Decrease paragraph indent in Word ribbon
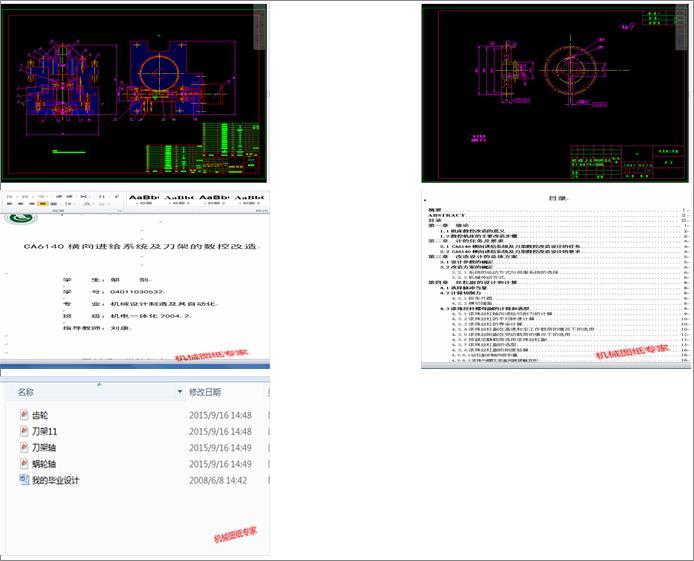The height and width of the screenshot is (561, 694). pyautogui.click(x=59, y=196)
